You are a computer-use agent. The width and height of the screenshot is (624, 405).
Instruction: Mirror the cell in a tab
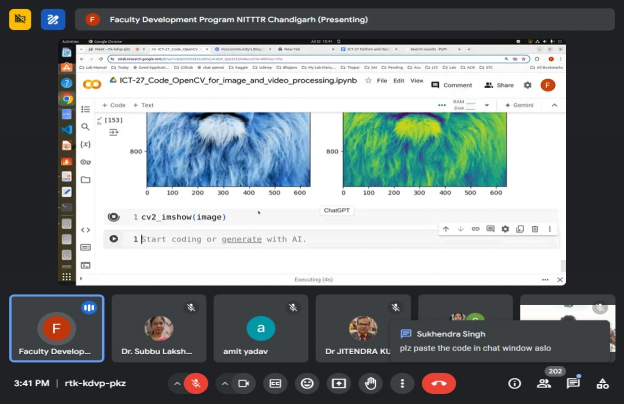coord(520,229)
